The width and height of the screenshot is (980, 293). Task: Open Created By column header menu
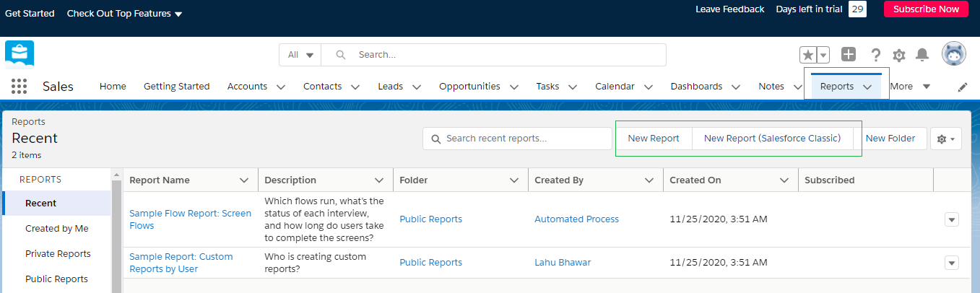point(649,180)
